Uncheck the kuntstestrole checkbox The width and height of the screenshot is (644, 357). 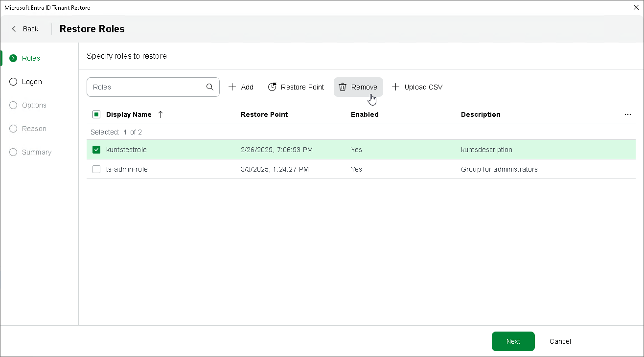click(x=96, y=150)
